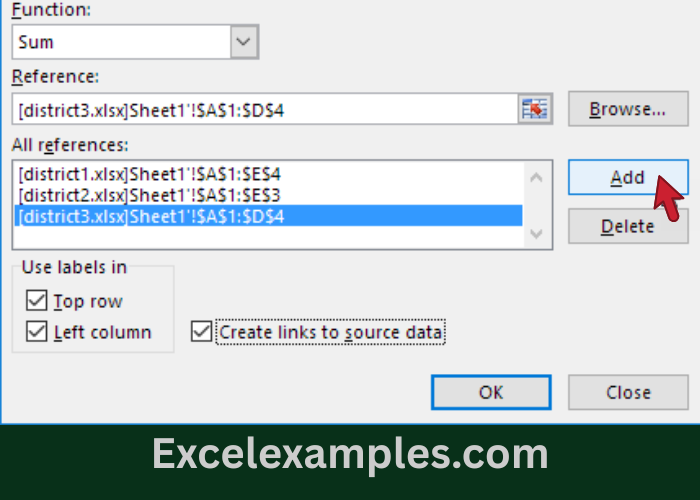Confirm the dialog with OK
This screenshot has width=700, height=500.
tap(490, 392)
